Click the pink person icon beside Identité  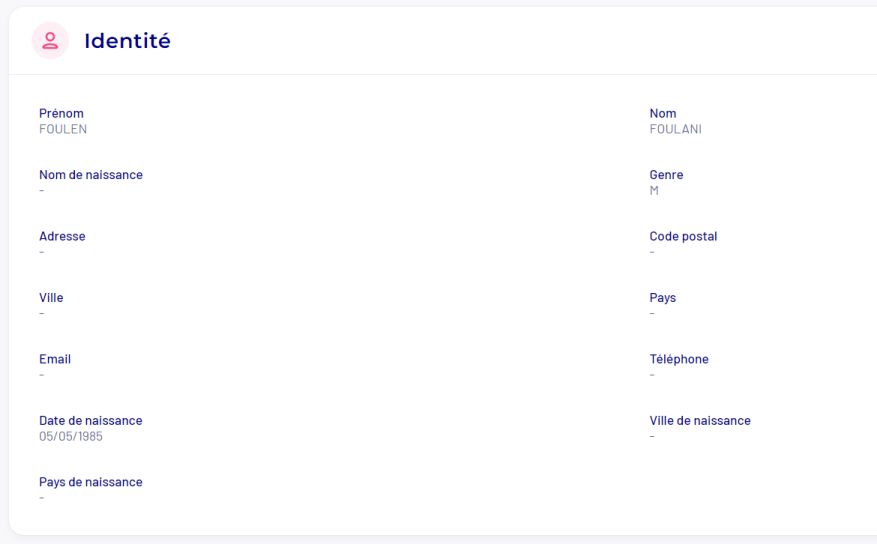tap(50, 41)
